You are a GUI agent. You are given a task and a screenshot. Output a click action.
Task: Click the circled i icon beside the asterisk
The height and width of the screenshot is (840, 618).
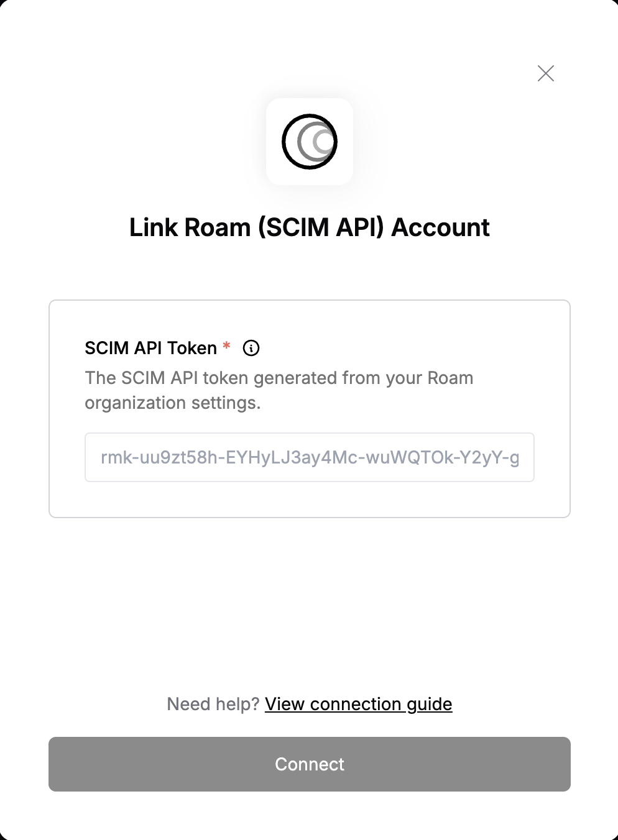[x=251, y=348]
